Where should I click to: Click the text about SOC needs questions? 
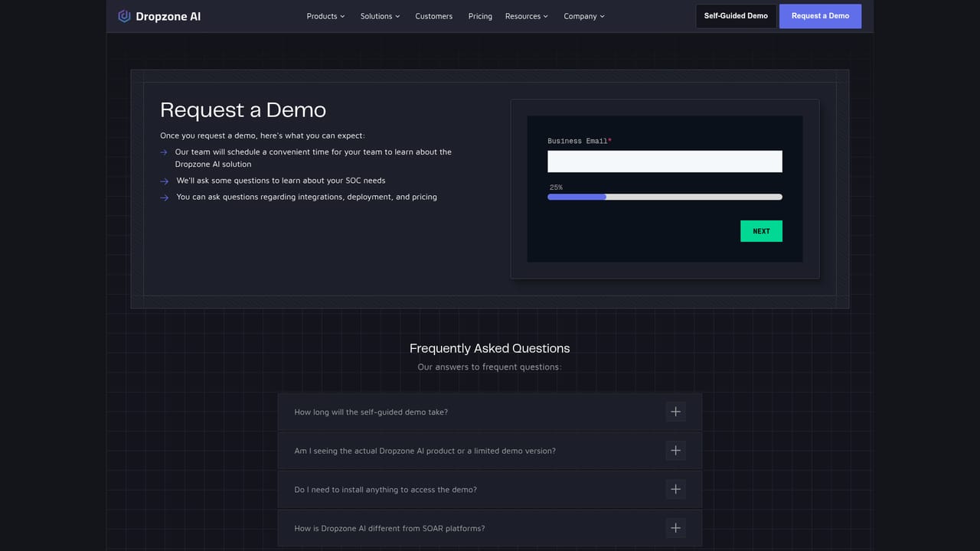(281, 181)
